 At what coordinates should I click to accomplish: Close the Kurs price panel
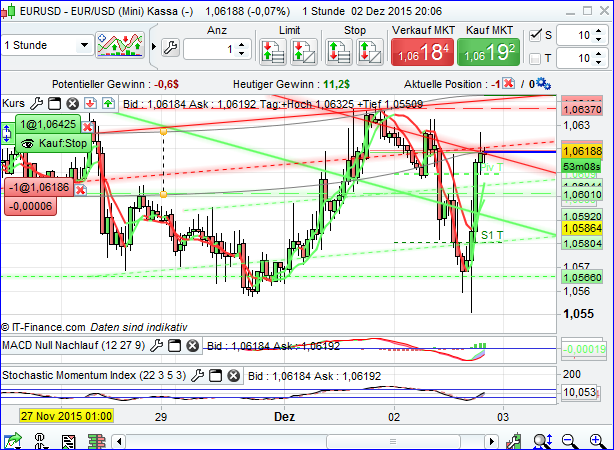pos(73,103)
